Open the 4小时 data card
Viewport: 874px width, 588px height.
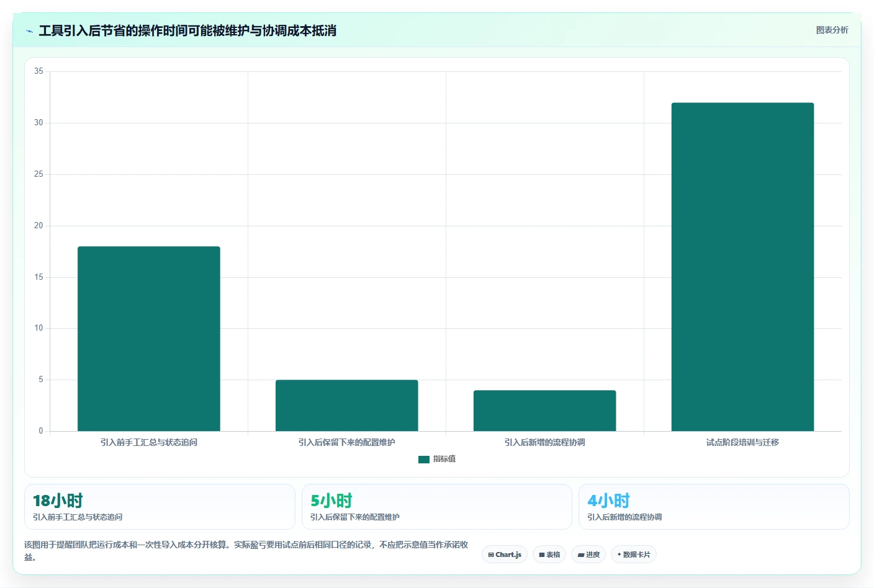714,507
